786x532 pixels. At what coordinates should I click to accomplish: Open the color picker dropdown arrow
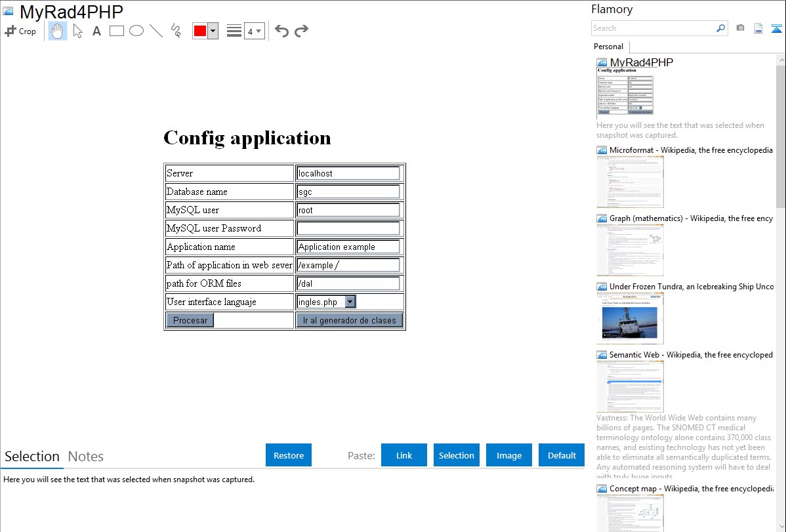pyautogui.click(x=213, y=31)
